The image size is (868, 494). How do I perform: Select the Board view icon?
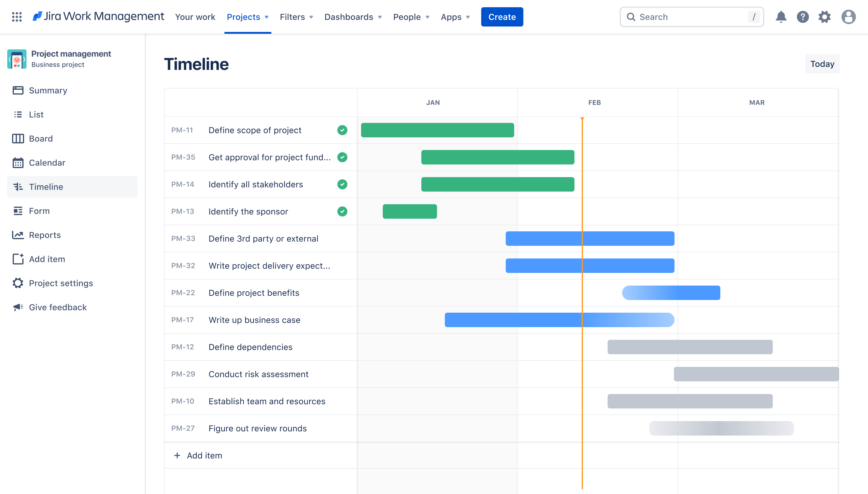tap(18, 138)
